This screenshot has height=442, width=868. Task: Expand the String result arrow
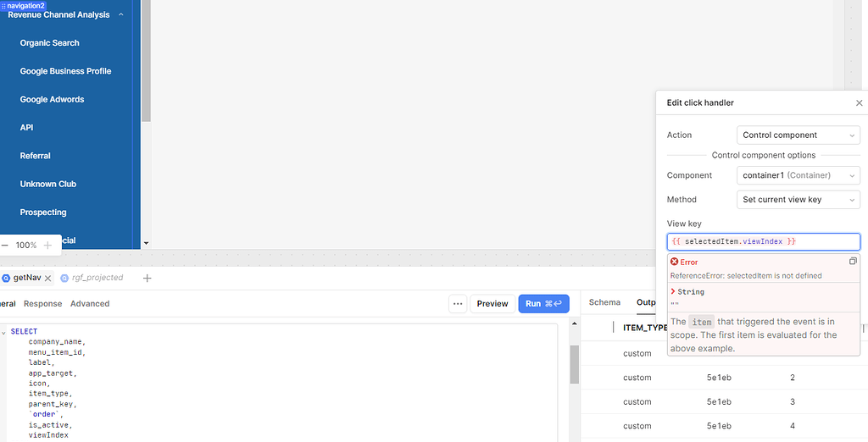(673, 291)
